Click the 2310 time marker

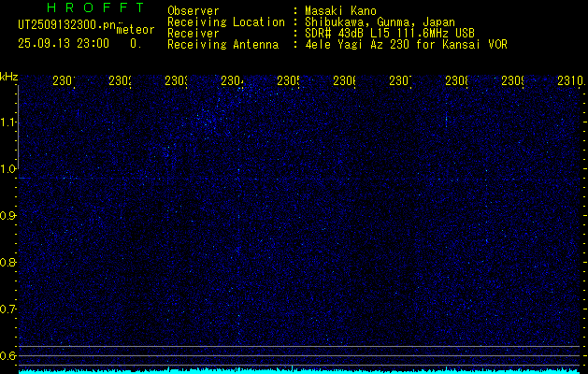pos(571,80)
